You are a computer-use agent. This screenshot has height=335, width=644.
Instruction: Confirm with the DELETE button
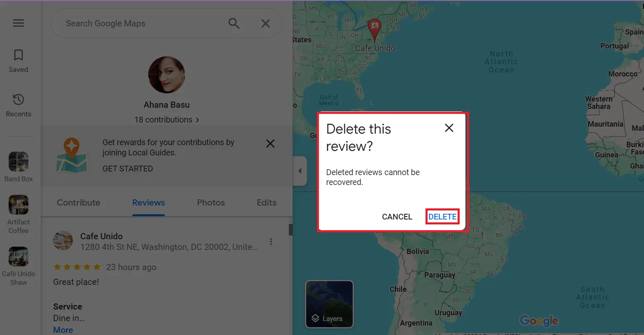(442, 217)
